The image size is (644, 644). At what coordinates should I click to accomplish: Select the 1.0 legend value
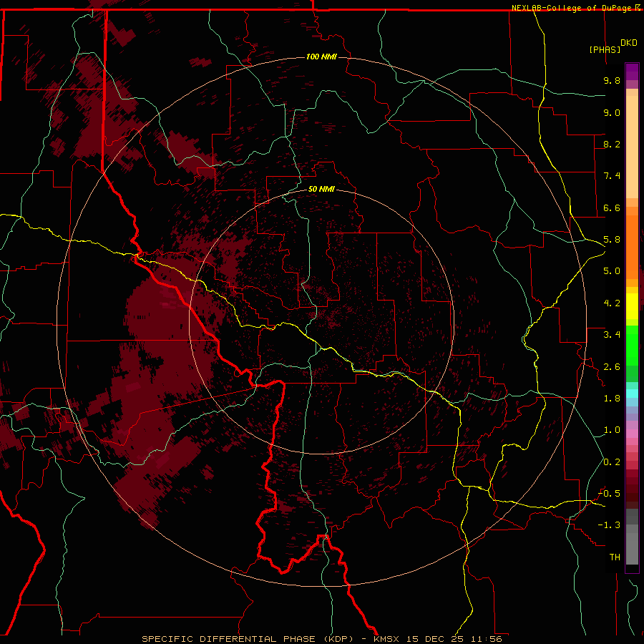(612, 430)
